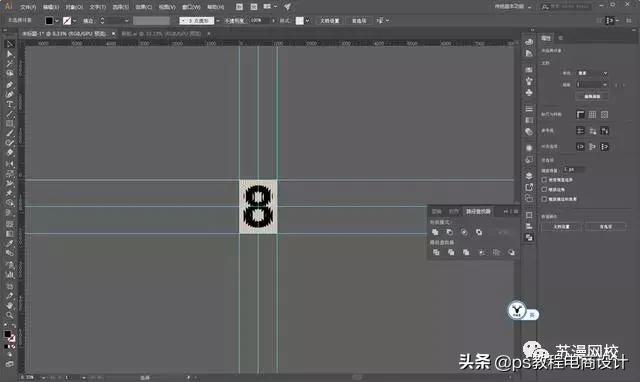Viewport: 640px width, 382px height.
Task: Click 首选项 button in quick actions
Action: coord(606,227)
